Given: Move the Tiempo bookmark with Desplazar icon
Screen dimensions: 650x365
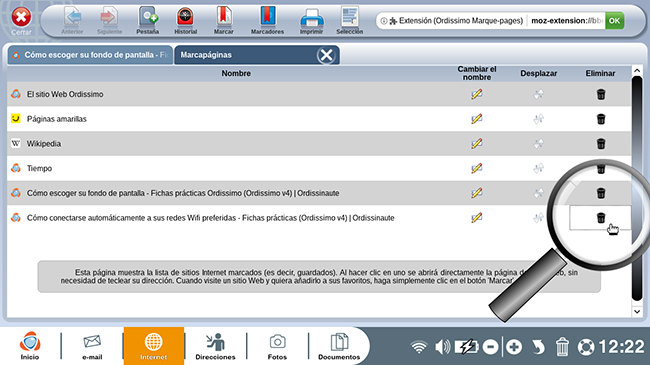Looking at the screenshot, I should point(538,168).
